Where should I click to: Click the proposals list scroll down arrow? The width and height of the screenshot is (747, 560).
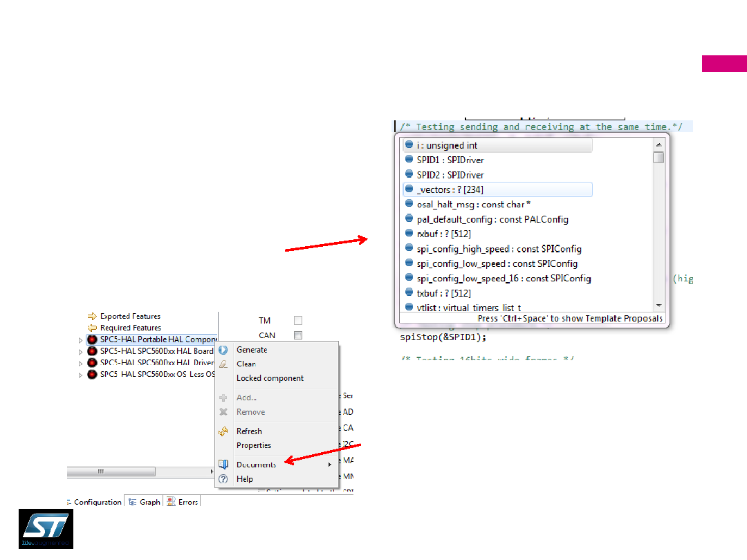coord(659,306)
